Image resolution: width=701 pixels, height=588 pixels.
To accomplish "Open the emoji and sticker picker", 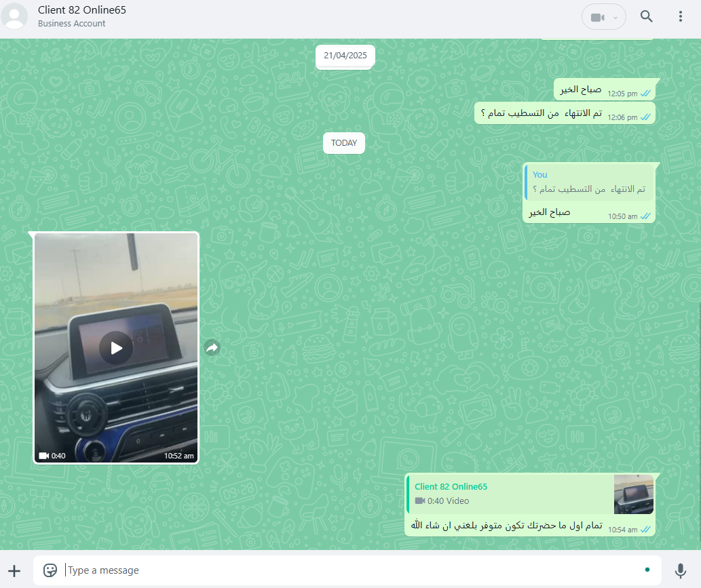I will (x=50, y=570).
